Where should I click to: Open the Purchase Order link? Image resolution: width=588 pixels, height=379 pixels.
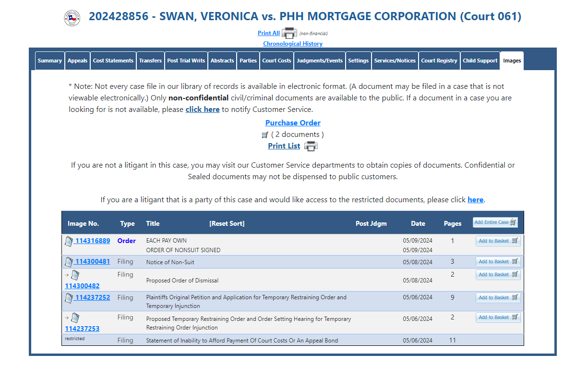coord(293,123)
